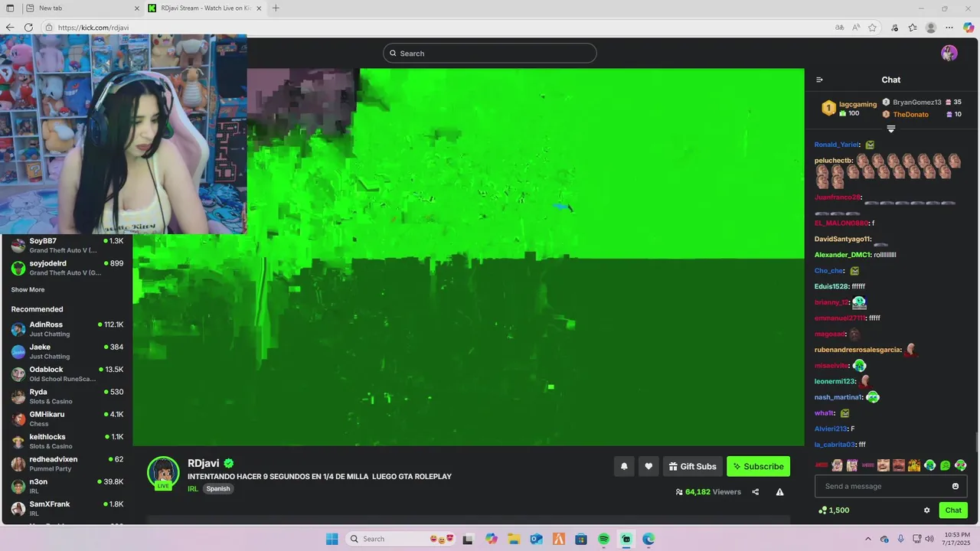Open Edge Settings and more menu
Image resolution: width=980 pixels, height=551 pixels.
949,28
